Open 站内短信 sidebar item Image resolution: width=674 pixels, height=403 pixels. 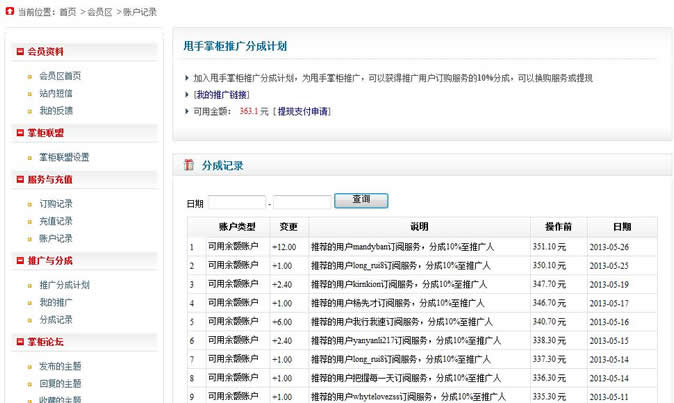click(x=56, y=93)
